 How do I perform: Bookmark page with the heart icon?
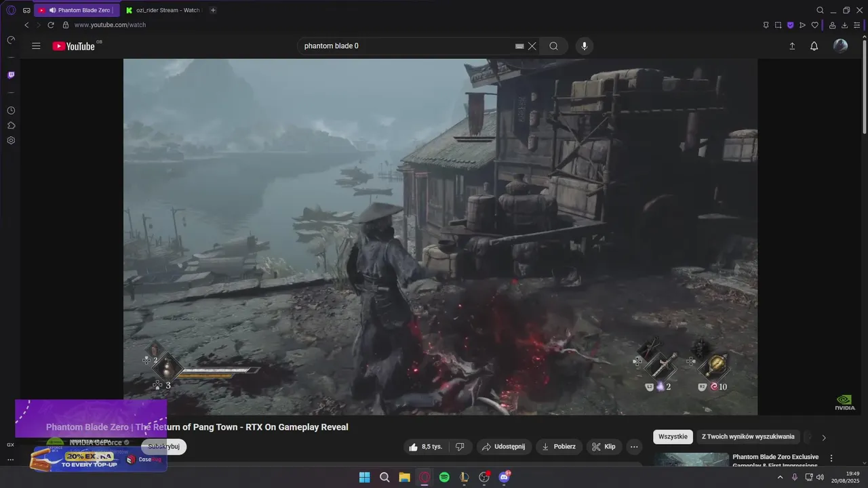pos(814,25)
